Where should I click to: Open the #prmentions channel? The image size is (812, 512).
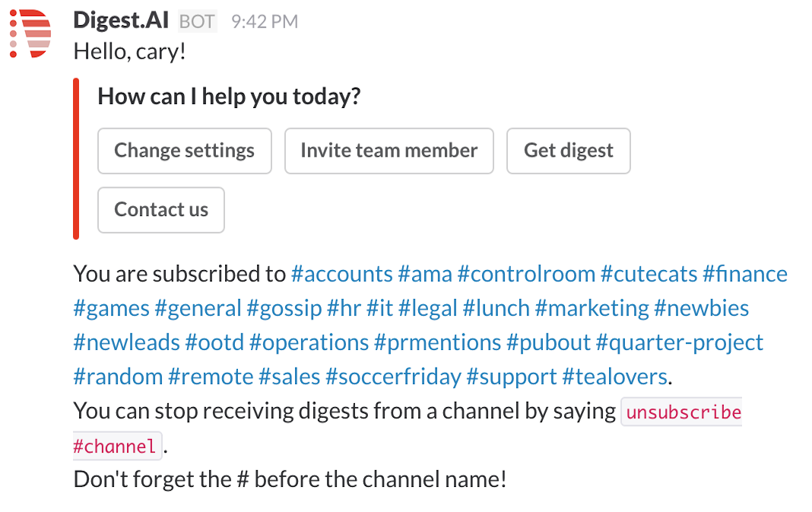pyautogui.click(x=437, y=342)
